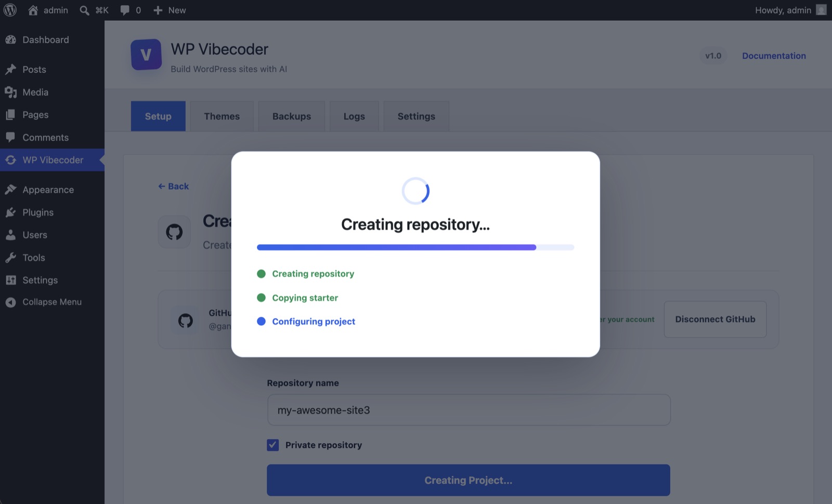832x504 pixels.
Task: Click the 'Private repository' label text
Action: point(323,445)
